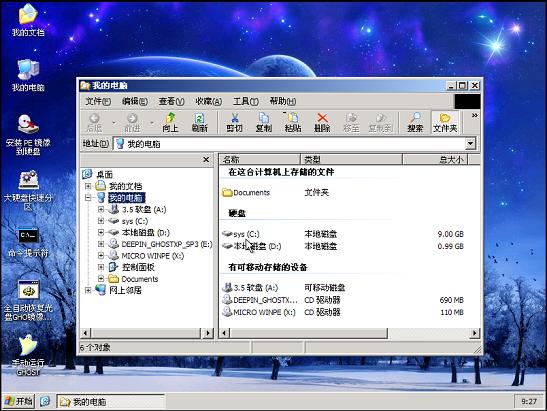The height and width of the screenshot is (411, 547).
Task: Click the Paste (粘贴) toolbar icon
Action: click(293, 122)
